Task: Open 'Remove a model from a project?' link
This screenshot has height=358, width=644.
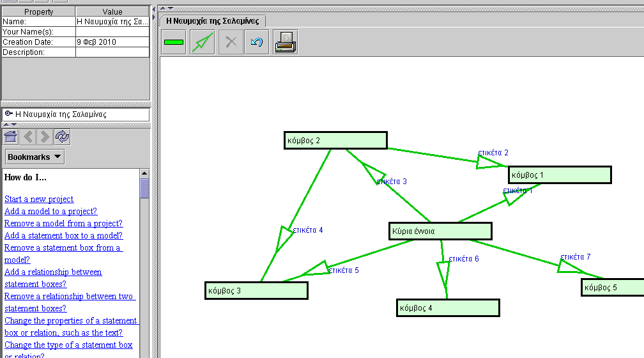Action: (64, 224)
